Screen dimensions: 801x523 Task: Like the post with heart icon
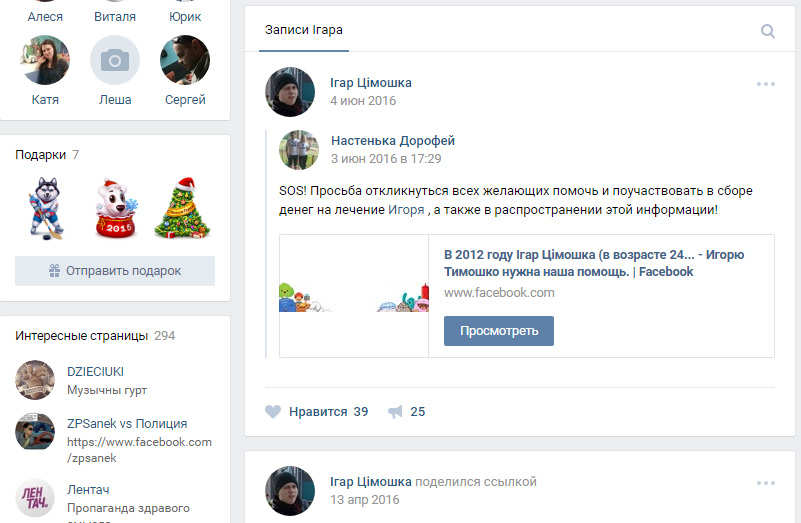(x=273, y=411)
